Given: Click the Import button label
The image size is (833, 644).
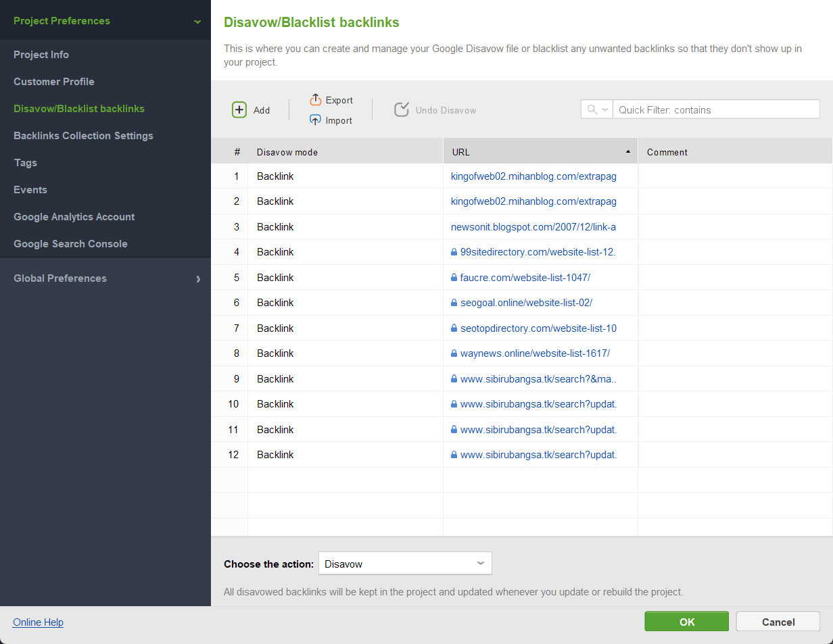Looking at the screenshot, I should click(x=339, y=120).
